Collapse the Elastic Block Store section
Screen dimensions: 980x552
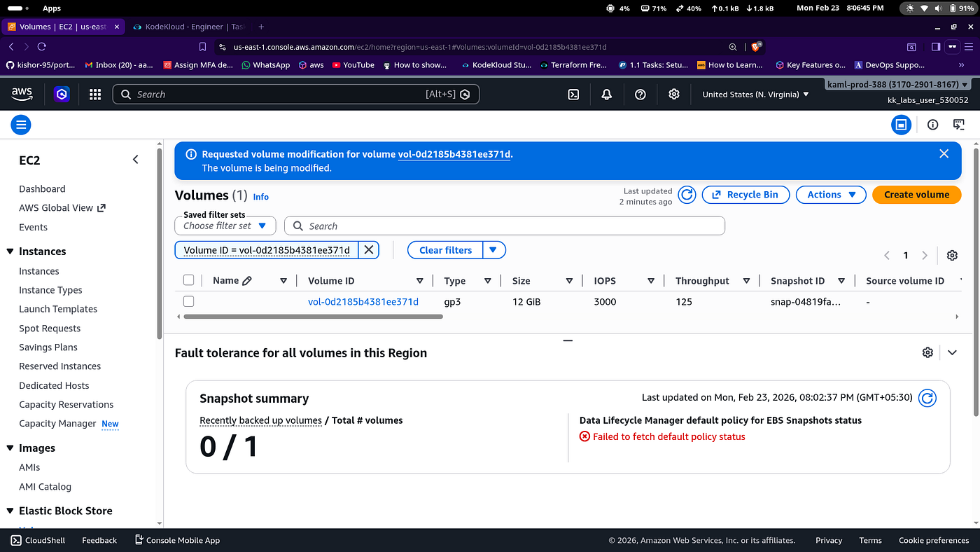point(10,511)
